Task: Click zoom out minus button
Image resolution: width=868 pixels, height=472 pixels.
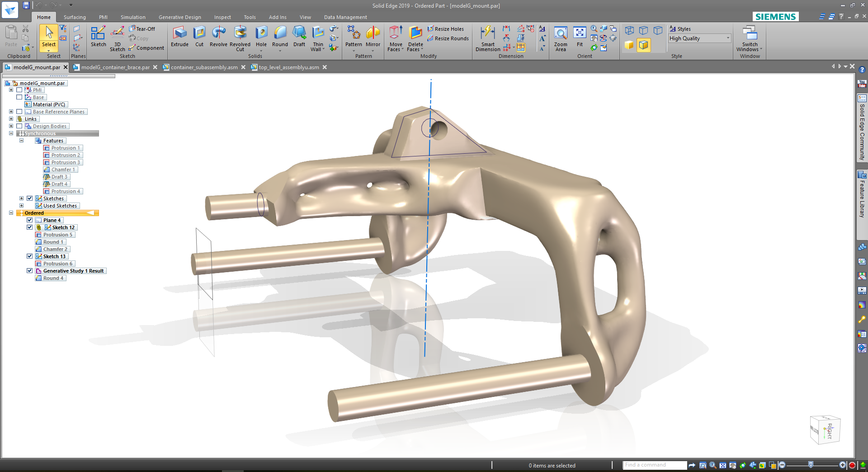Action: (782, 465)
